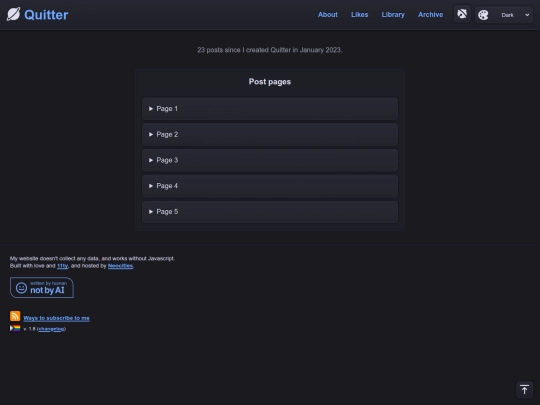The image size is (540, 405).
Task: Open the Likes page
Action: [x=360, y=15]
